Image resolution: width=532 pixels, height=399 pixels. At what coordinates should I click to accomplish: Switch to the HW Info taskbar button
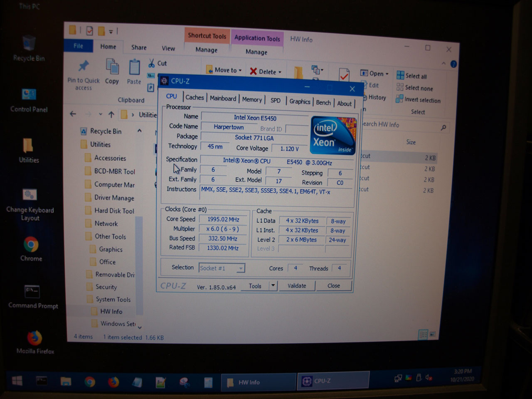coord(258,382)
